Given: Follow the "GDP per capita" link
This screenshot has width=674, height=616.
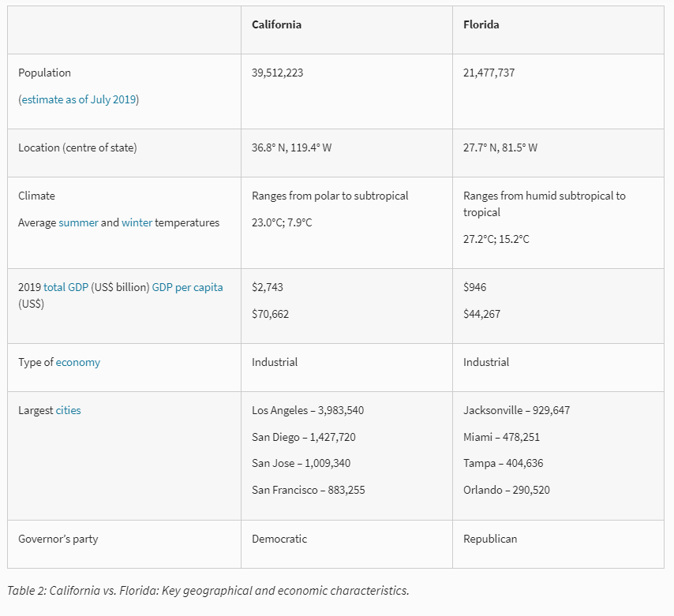Looking at the screenshot, I should pyautogui.click(x=187, y=287).
